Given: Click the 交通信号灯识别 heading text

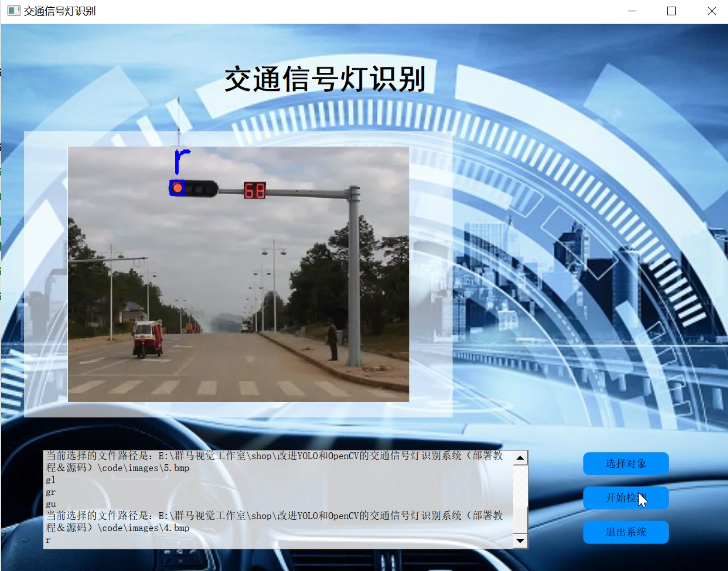Looking at the screenshot, I should pyautogui.click(x=325, y=79).
